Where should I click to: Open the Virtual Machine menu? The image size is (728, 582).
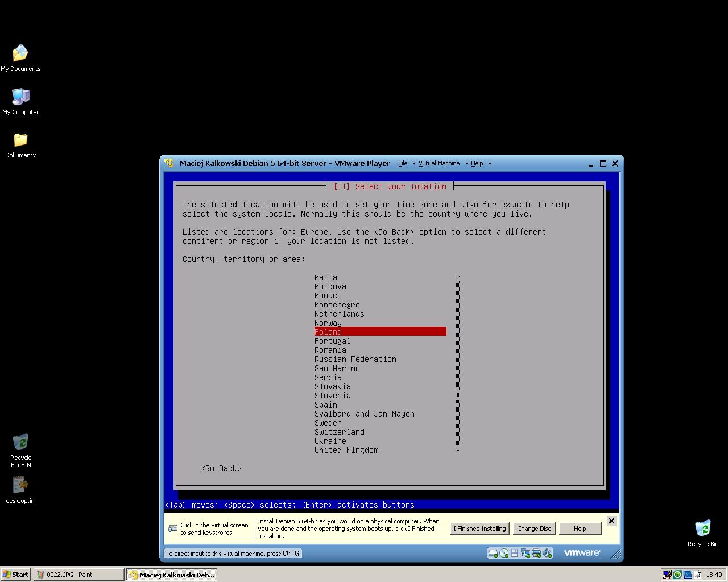439,163
